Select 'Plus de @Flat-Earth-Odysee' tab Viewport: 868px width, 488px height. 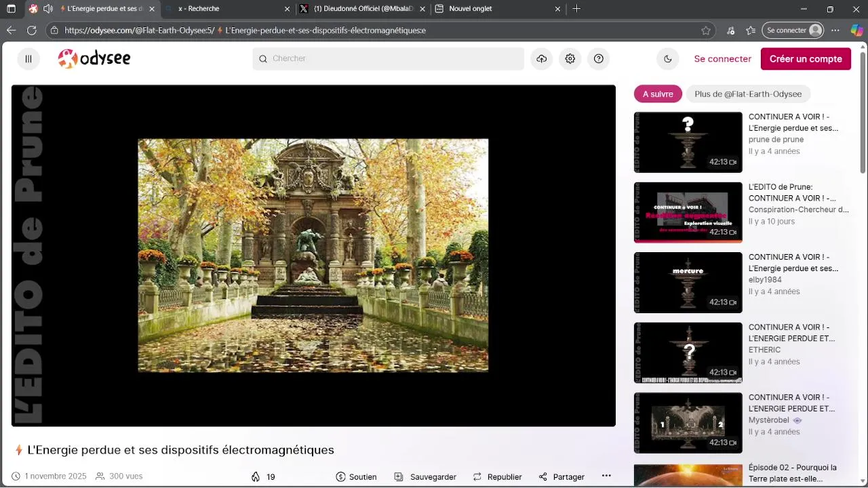click(748, 94)
